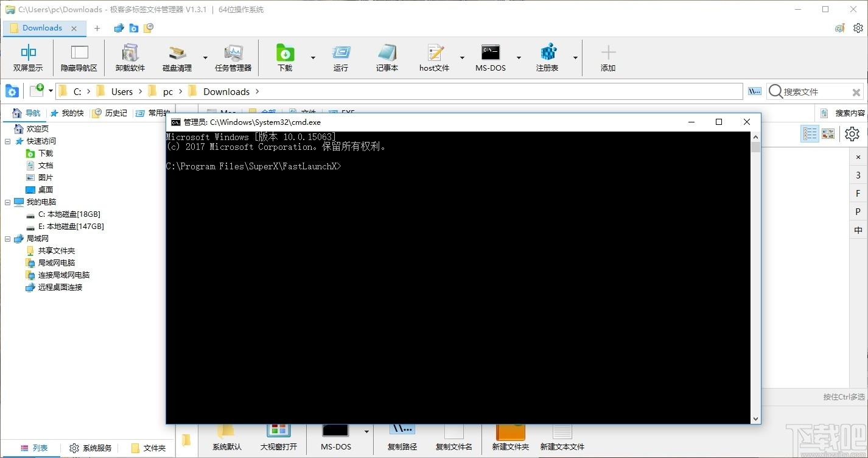Select 欢迎页 in navigation tree
The height and width of the screenshot is (458, 868).
click(37, 129)
